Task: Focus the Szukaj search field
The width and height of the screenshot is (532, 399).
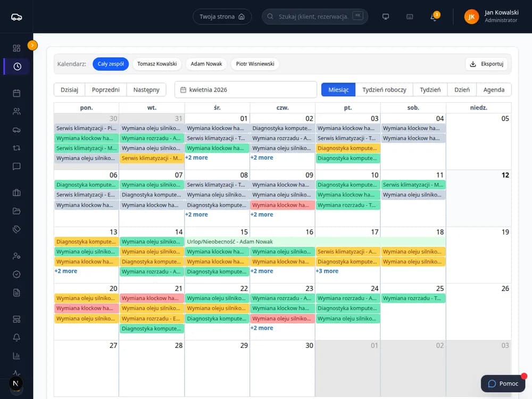Action: tap(315, 16)
